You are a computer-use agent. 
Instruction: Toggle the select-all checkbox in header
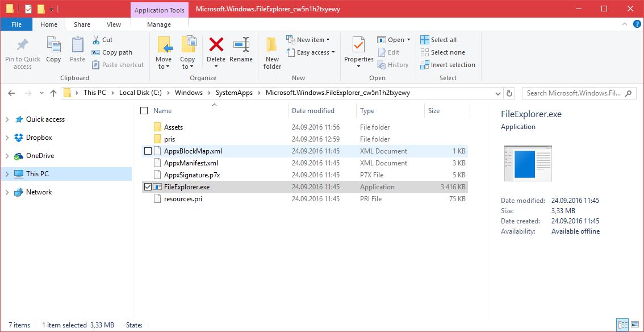click(x=144, y=110)
